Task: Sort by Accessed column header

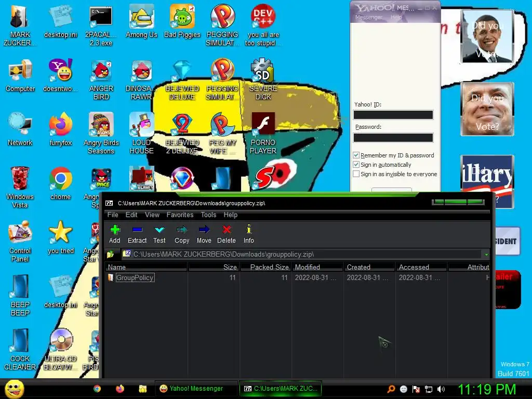Action: click(421, 267)
